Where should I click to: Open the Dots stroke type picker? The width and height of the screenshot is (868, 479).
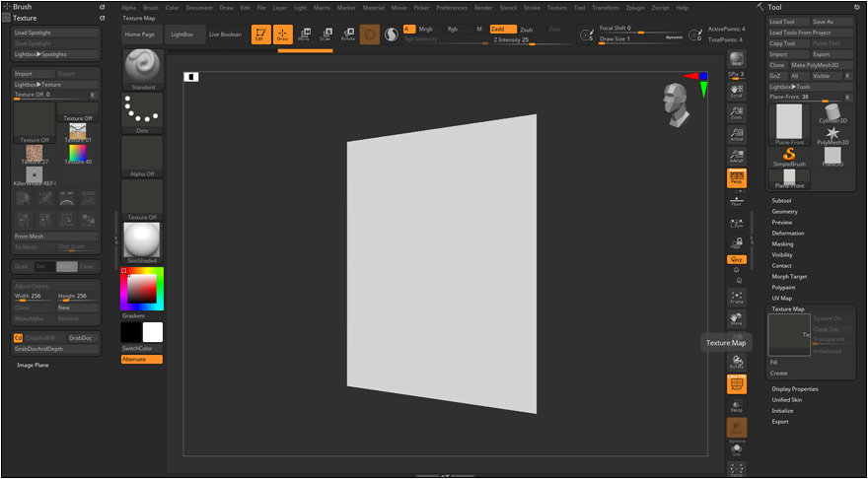(143, 112)
